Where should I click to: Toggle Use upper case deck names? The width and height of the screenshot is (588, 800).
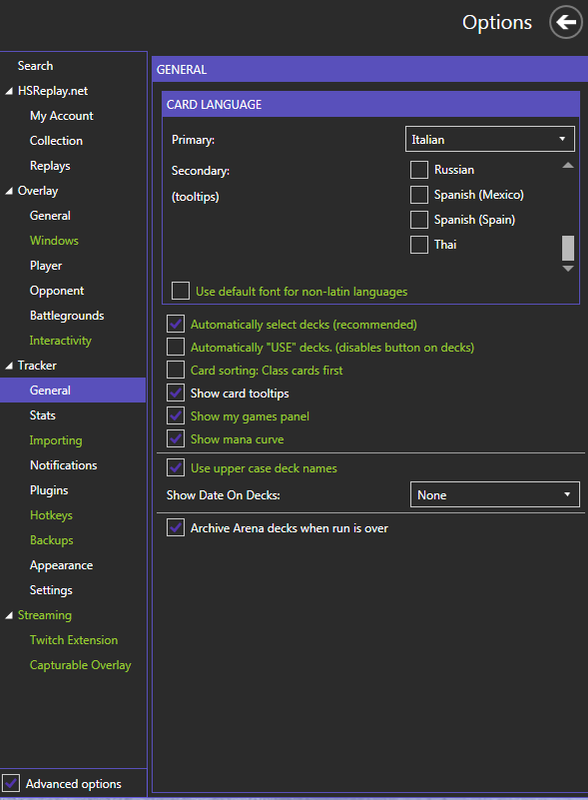[176, 468]
